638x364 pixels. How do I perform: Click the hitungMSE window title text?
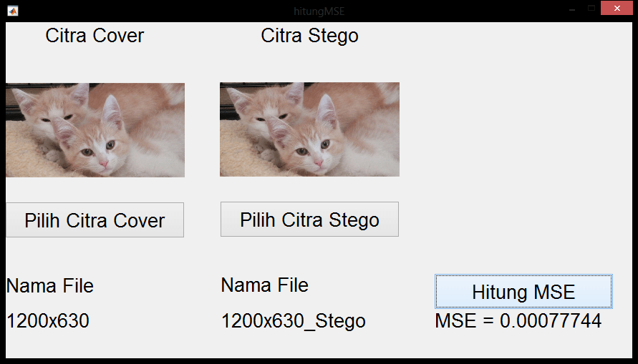coord(319,11)
